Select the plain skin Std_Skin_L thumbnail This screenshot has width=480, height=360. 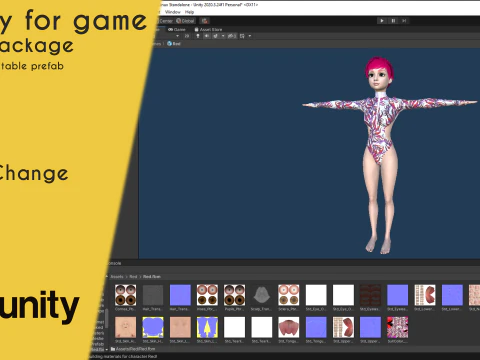(180, 327)
